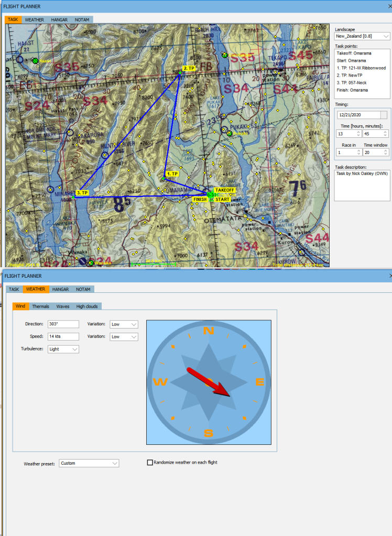Select the 2. TP turnpoint label
This screenshot has height=536, width=392.
[189, 69]
